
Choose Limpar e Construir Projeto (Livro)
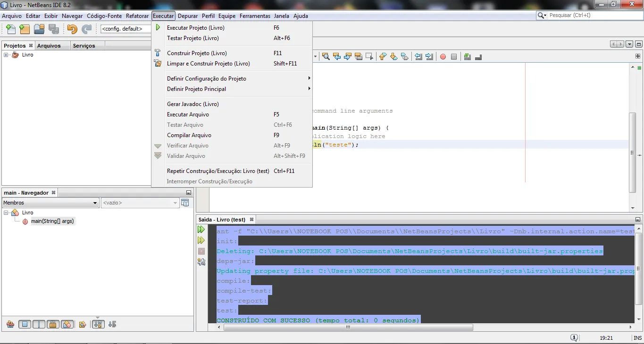(x=208, y=64)
